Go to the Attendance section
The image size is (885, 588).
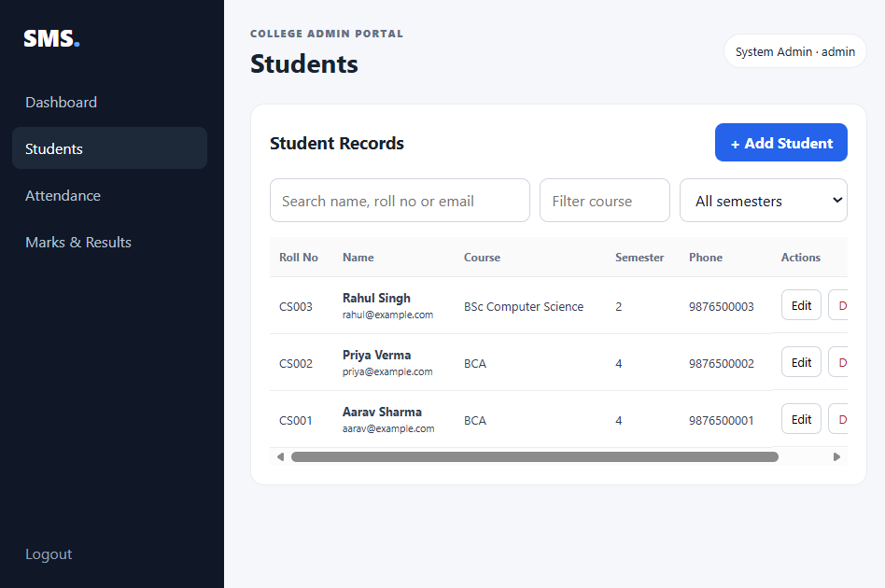(109, 195)
